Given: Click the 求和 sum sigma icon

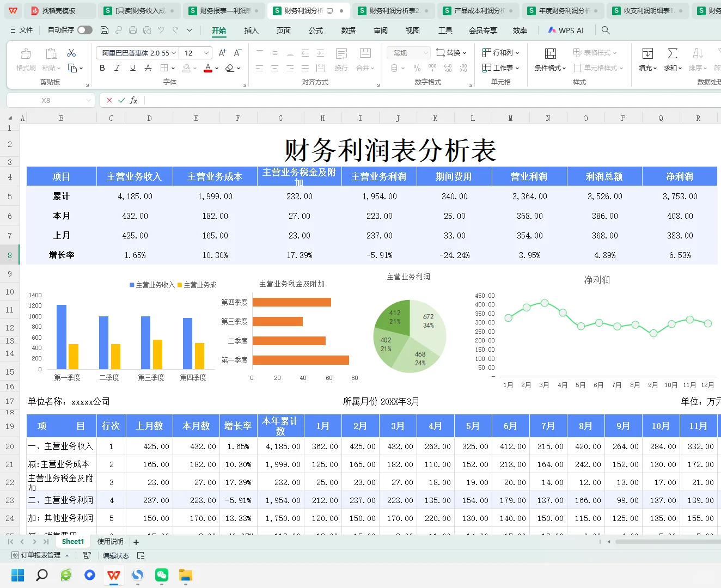Looking at the screenshot, I should [673, 53].
